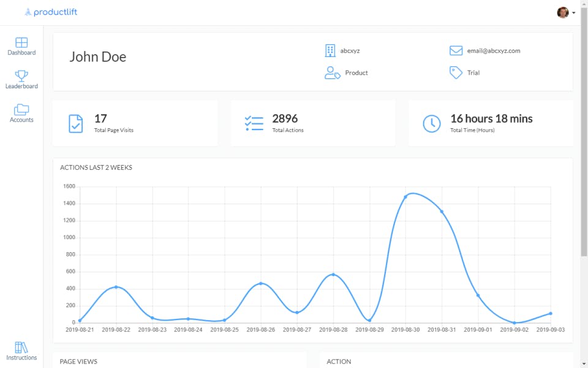Click the 16 hours 18 mins value

click(x=491, y=118)
